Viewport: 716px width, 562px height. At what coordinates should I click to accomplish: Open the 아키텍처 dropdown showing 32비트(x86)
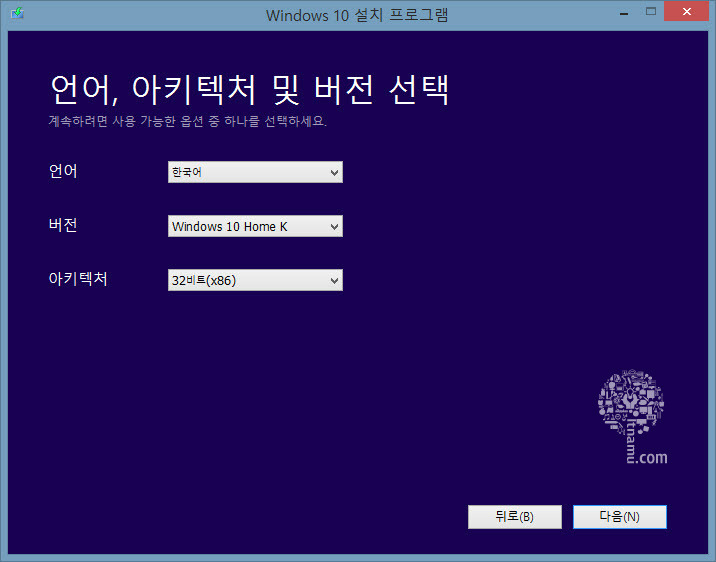click(x=255, y=280)
